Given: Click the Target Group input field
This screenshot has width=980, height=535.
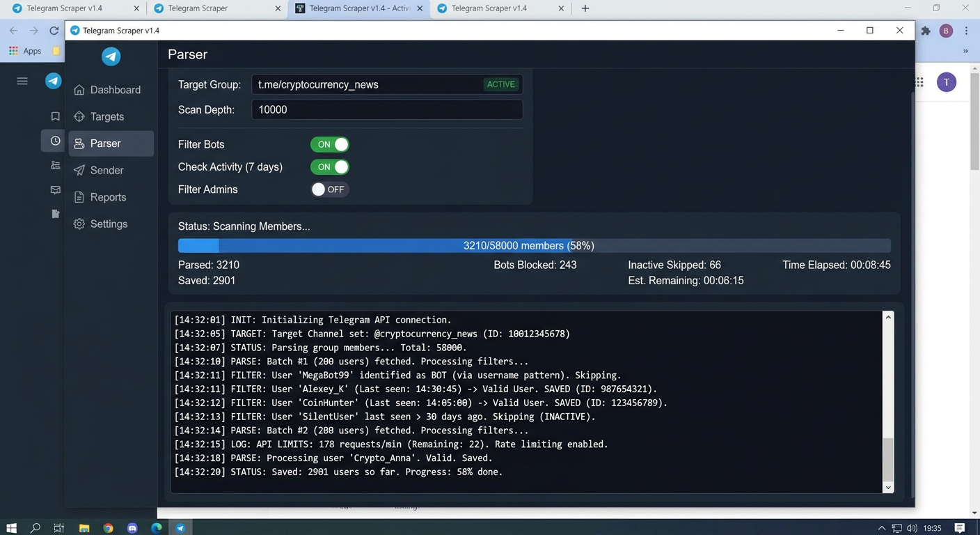Looking at the screenshot, I should tap(387, 84).
